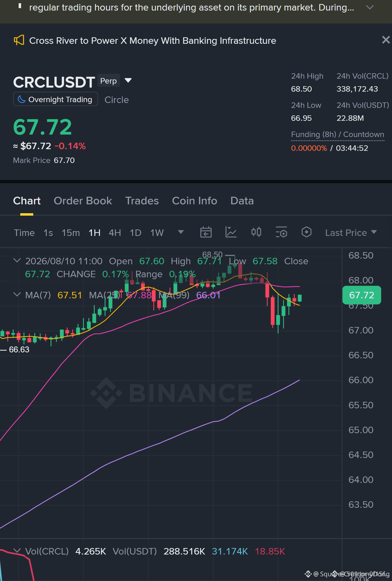The width and height of the screenshot is (392, 581).
Task: Tap the 24h High 68.50 value
Action: tap(301, 89)
